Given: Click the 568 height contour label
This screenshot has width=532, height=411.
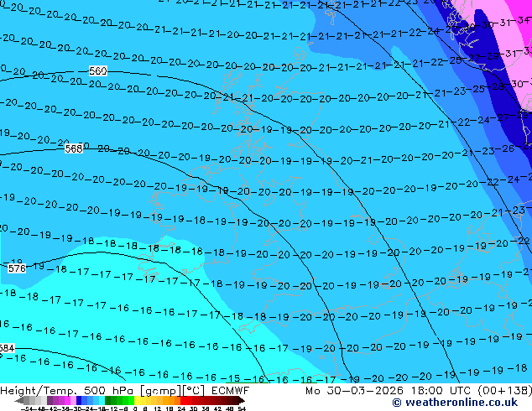Looking at the screenshot, I should (74, 148).
